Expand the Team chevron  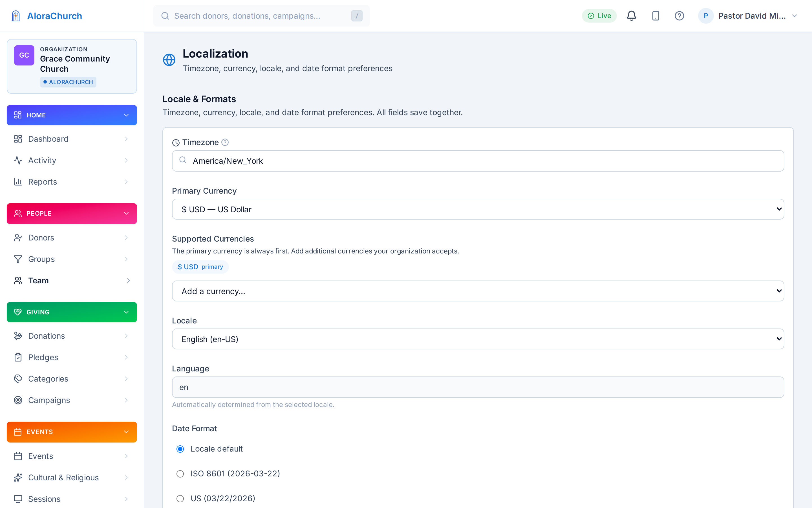point(128,281)
